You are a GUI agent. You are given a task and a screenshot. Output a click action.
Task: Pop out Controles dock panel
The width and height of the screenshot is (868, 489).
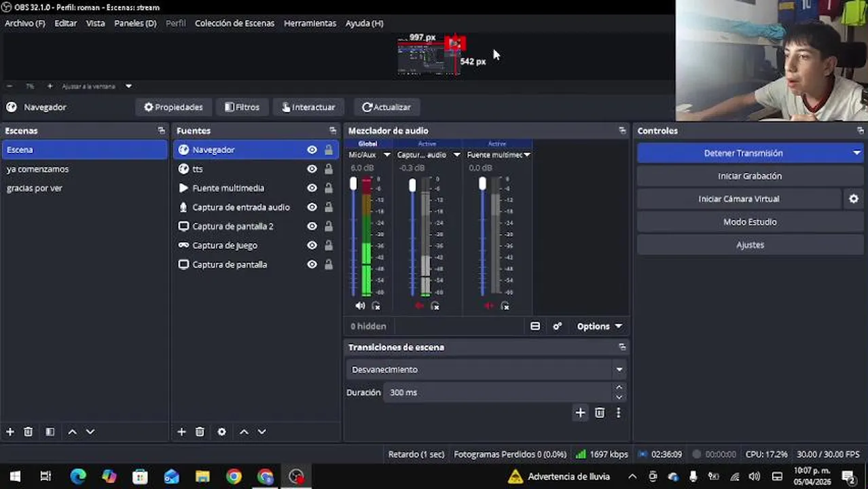pos(861,130)
